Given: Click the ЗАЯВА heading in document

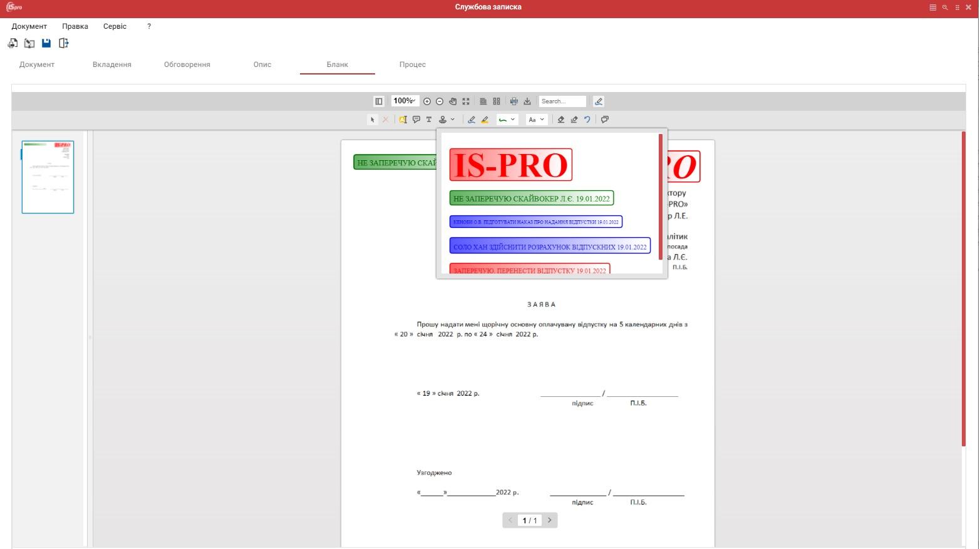Looking at the screenshot, I should coord(542,304).
